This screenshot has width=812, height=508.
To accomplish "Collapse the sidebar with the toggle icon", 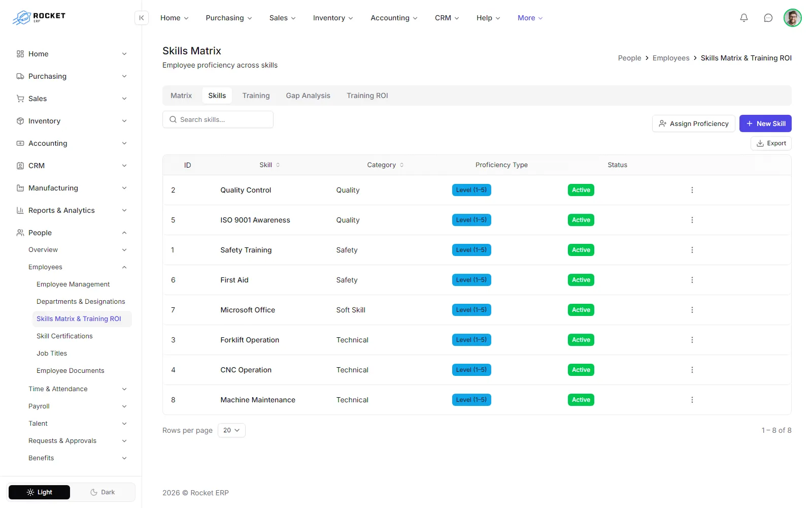I will (142, 18).
